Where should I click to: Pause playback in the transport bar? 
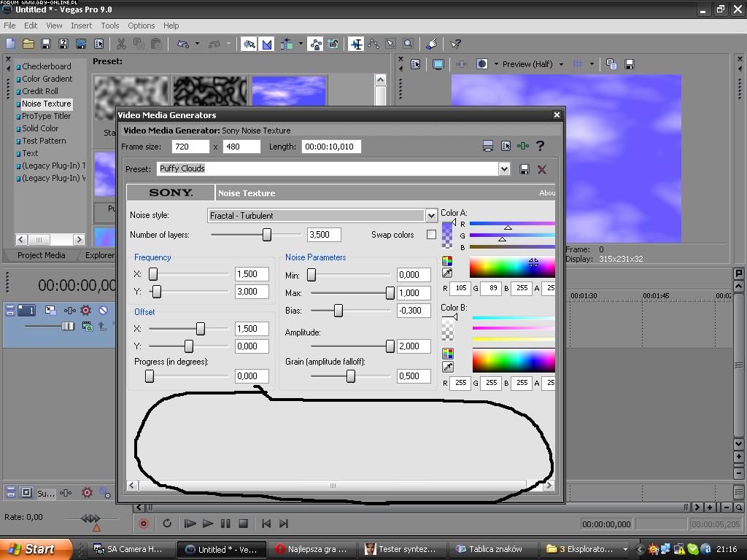coord(225,524)
